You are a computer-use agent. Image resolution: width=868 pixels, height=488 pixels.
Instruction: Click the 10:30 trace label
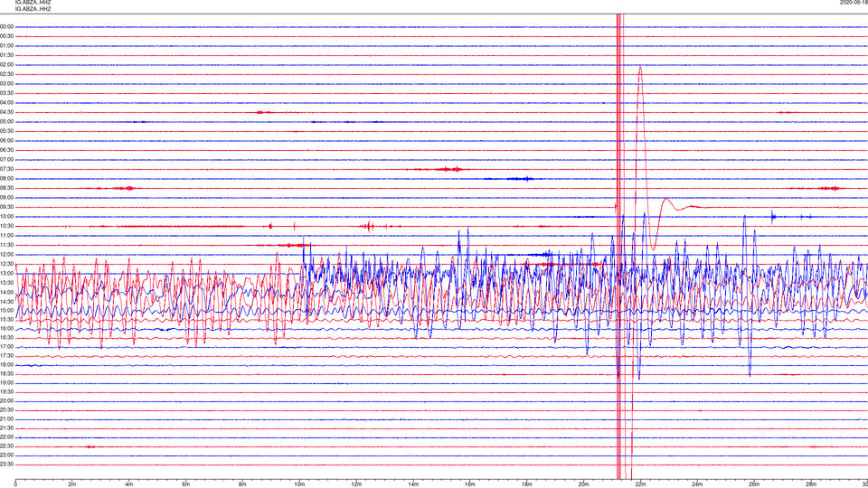[6, 226]
